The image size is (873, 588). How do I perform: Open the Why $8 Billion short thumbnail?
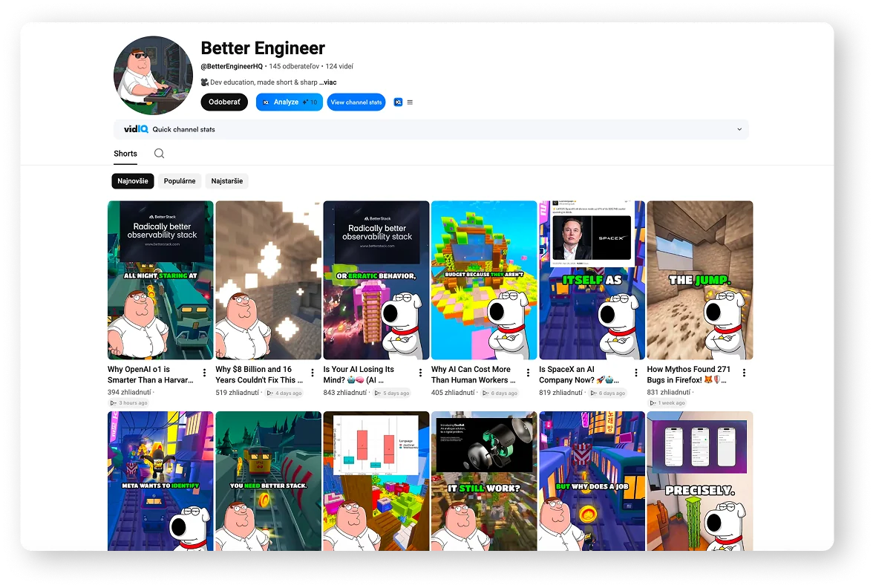click(x=269, y=280)
